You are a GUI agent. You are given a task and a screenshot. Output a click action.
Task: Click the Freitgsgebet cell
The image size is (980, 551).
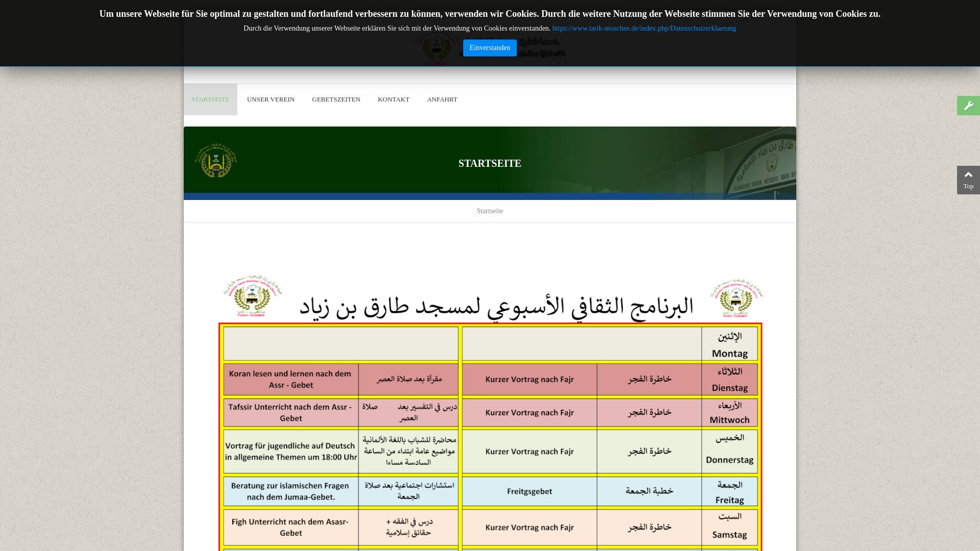[529, 491]
